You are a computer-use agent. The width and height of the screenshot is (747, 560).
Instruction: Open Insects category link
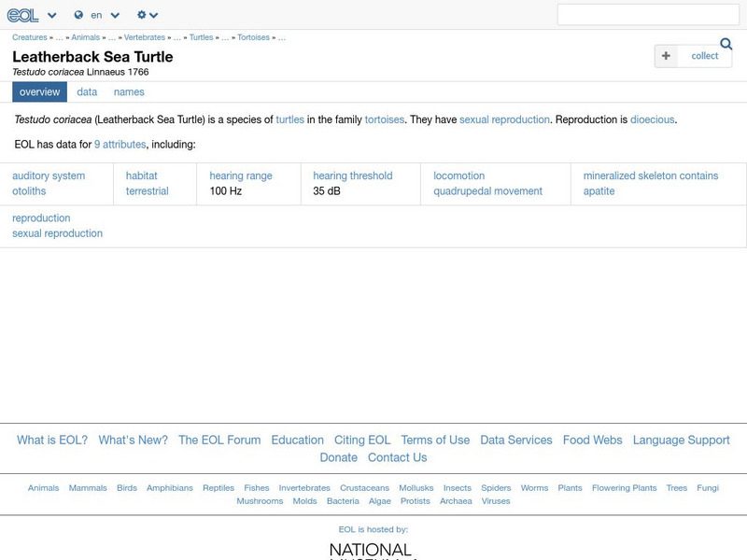point(458,488)
